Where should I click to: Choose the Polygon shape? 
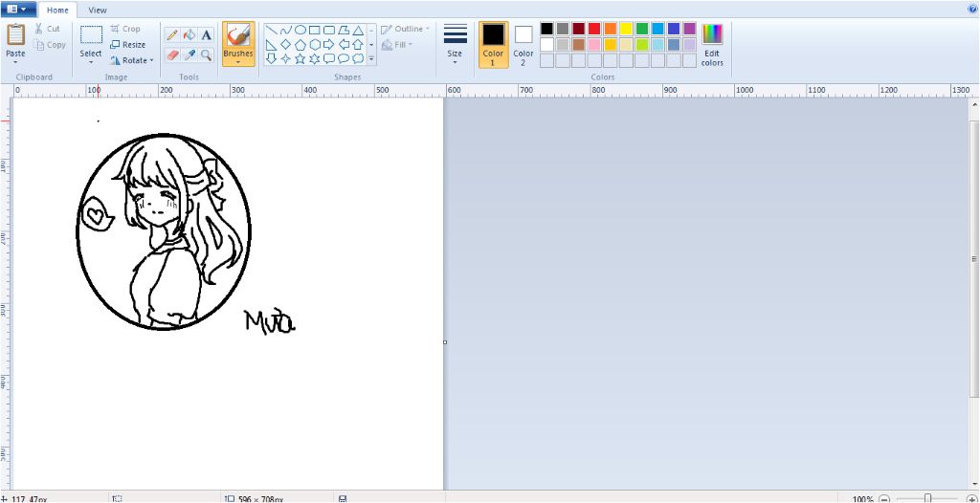pyautogui.click(x=344, y=30)
